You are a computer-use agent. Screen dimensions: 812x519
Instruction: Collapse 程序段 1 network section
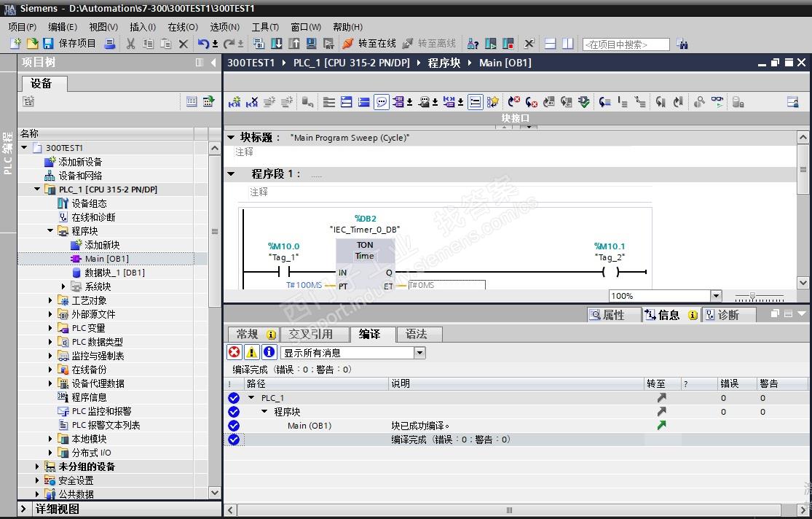tap(231, 173)
